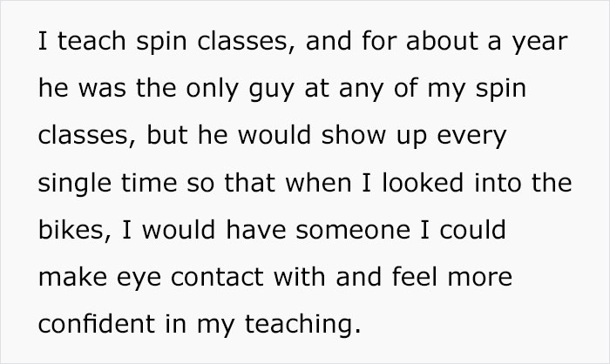
Task: Click the word "have" in fifth line
Action: point(255,230)
